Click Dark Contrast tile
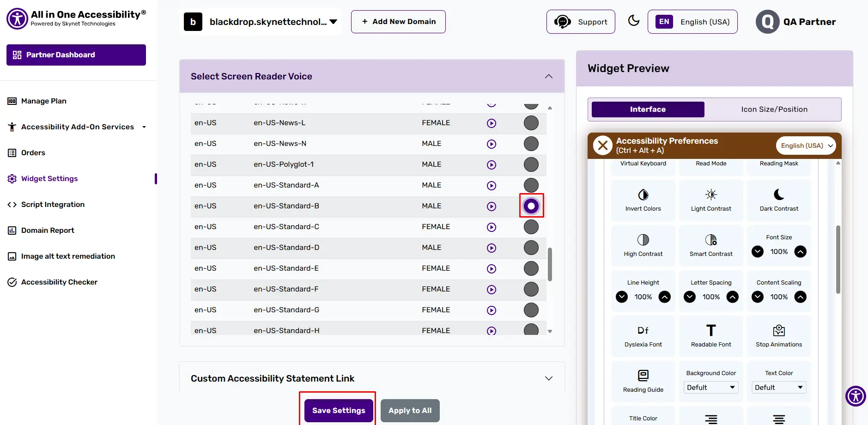This screenshot has height=425, width=868. click(x=779, y=200)
